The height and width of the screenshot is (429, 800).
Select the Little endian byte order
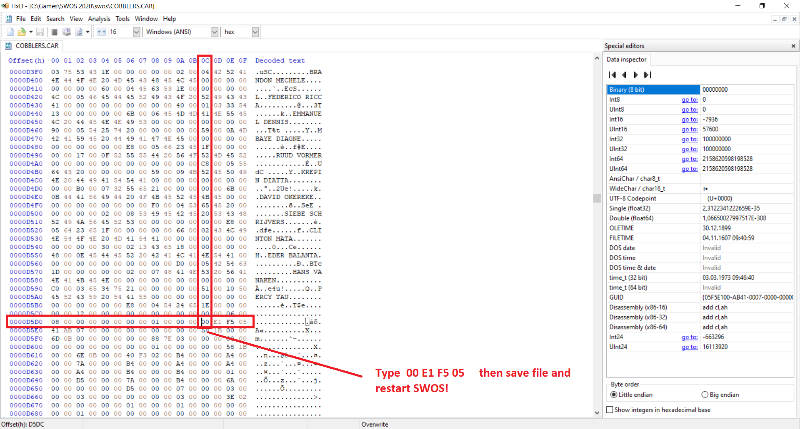(614, 394)
